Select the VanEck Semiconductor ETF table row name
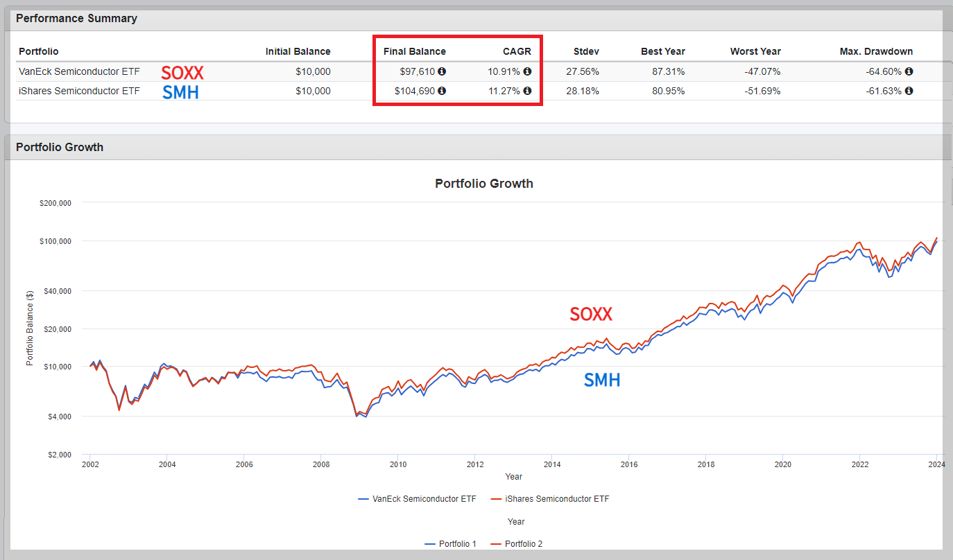The width and height of the screenshot is (953, 560). click(x=78, y=71)
